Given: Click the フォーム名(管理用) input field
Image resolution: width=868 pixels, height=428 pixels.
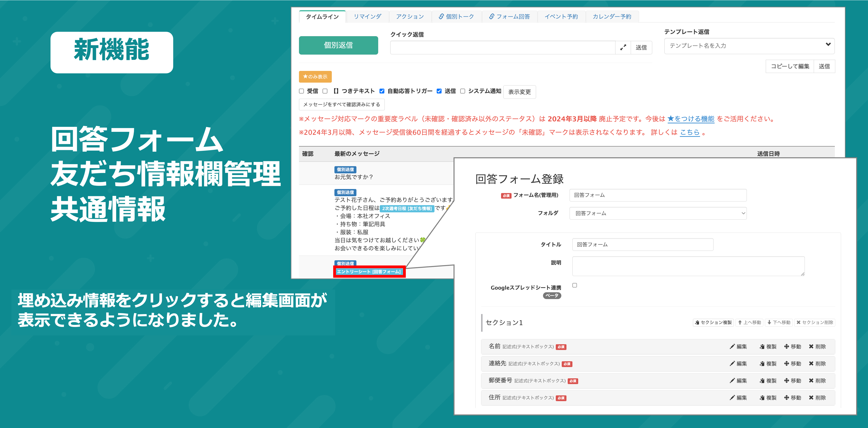Looking at the screenshot, I should point(658,195).
